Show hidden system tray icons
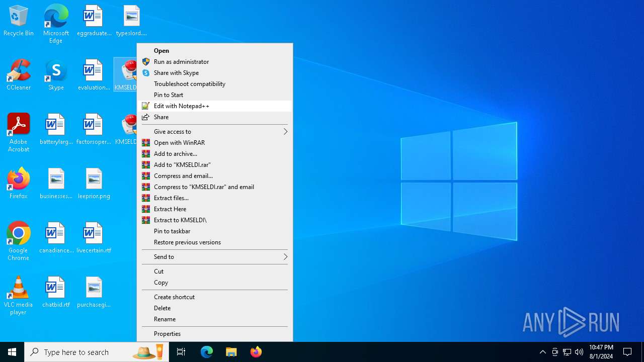 pos(542,352)
